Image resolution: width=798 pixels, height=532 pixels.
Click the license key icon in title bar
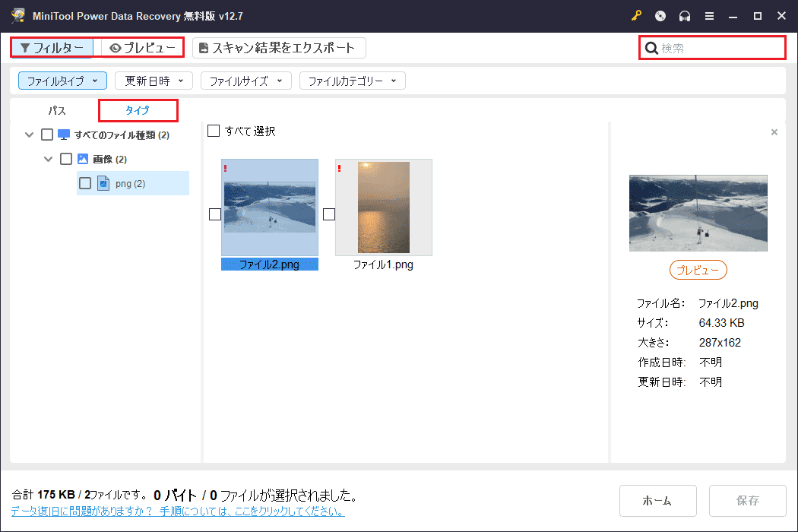(636, 15)
